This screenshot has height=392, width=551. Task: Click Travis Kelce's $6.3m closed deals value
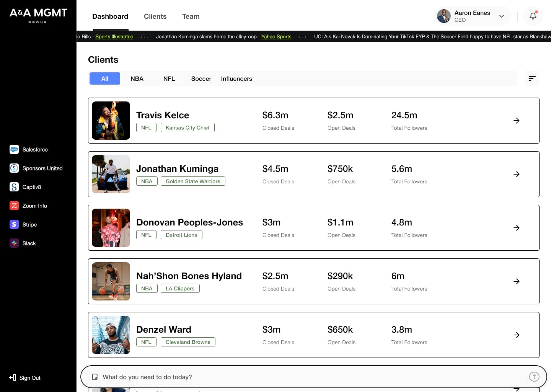[x=275, y=115]
